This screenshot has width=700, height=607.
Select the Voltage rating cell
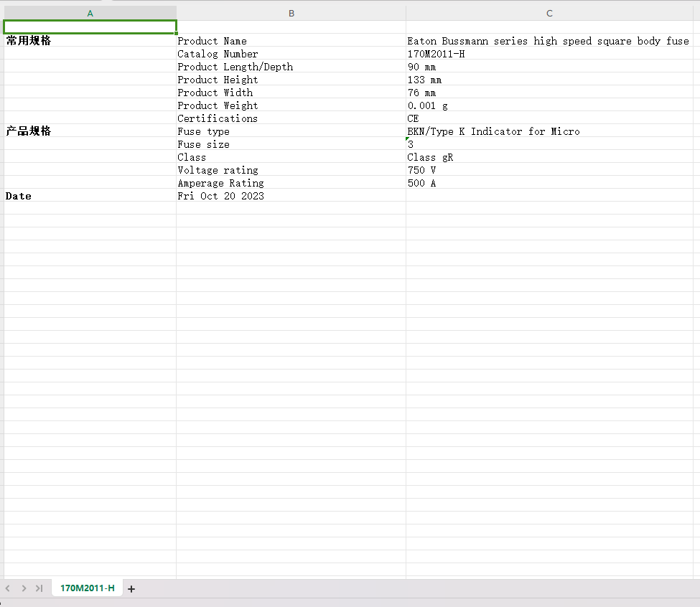point(291,170)
